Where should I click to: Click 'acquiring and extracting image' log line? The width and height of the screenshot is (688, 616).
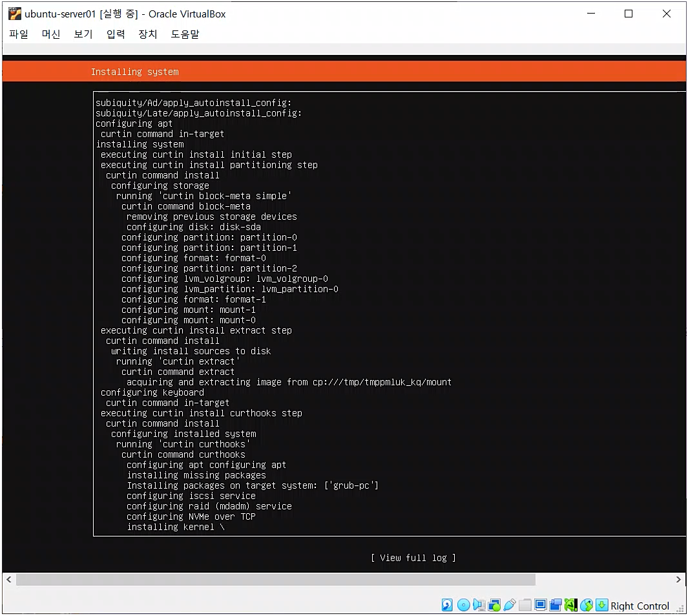[289, 382]
